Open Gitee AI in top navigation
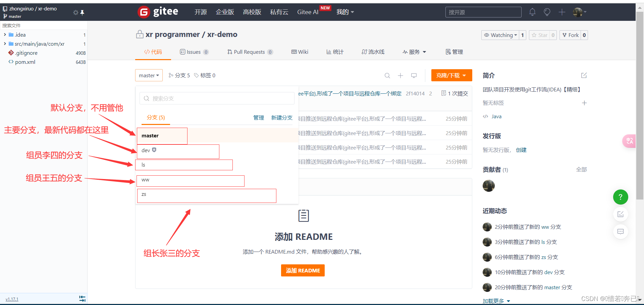This screenshot has height=305, width=644. 308,12
